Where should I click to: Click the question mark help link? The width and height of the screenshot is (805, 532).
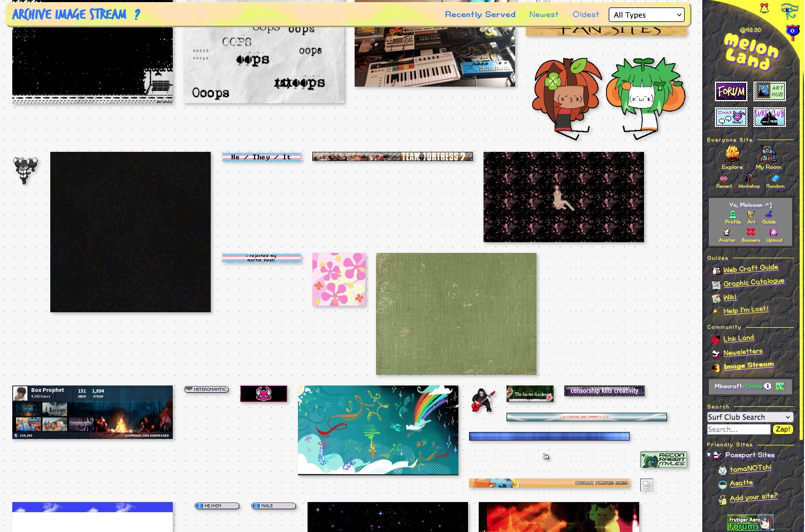(x=137, y=14)
